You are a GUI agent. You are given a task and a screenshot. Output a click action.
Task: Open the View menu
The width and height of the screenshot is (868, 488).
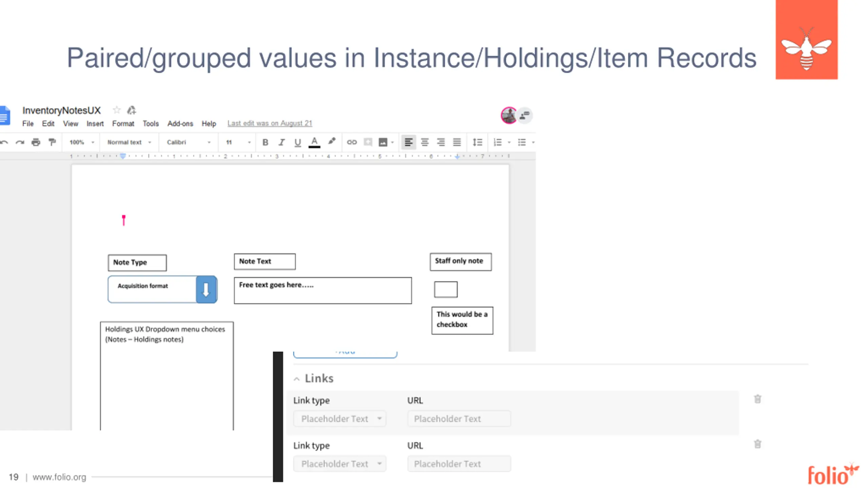[71, 124]
